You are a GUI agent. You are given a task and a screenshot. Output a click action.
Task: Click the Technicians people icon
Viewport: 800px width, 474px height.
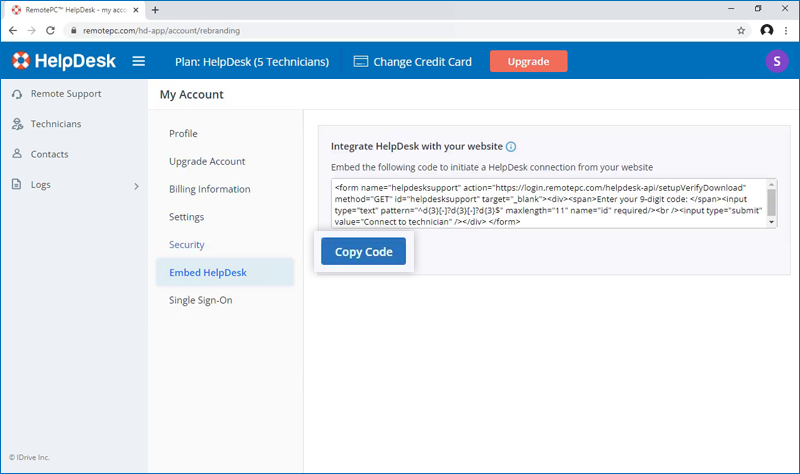(x=17, y=124)
